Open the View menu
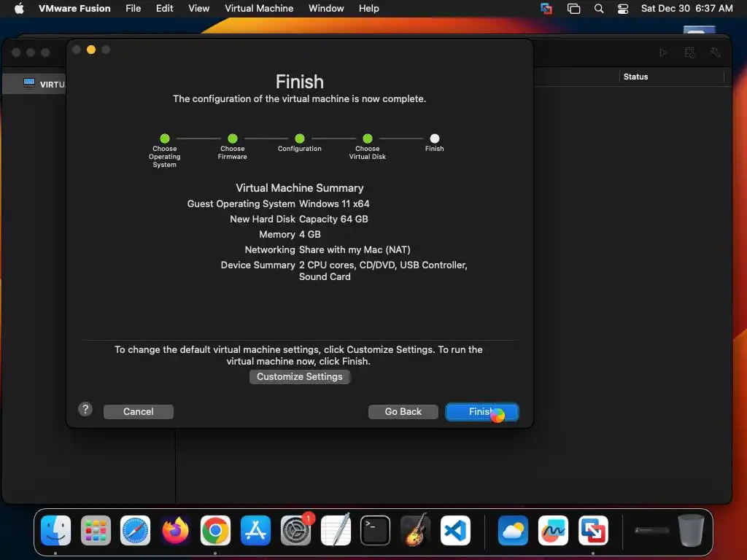This screenshot has height=560, width=747. click(198, 8)
